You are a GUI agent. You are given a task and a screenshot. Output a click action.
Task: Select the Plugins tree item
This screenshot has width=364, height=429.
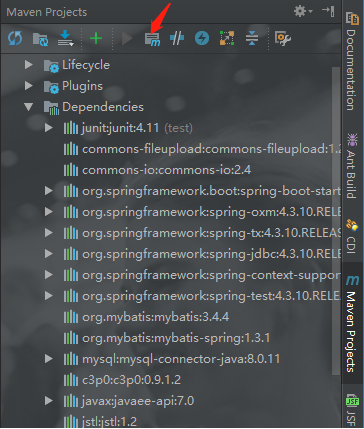(82, 86)
